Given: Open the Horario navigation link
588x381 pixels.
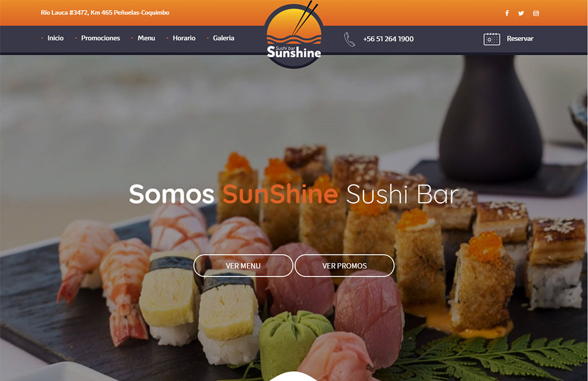Looking at the screenshot, I should [x=184, y=38].
